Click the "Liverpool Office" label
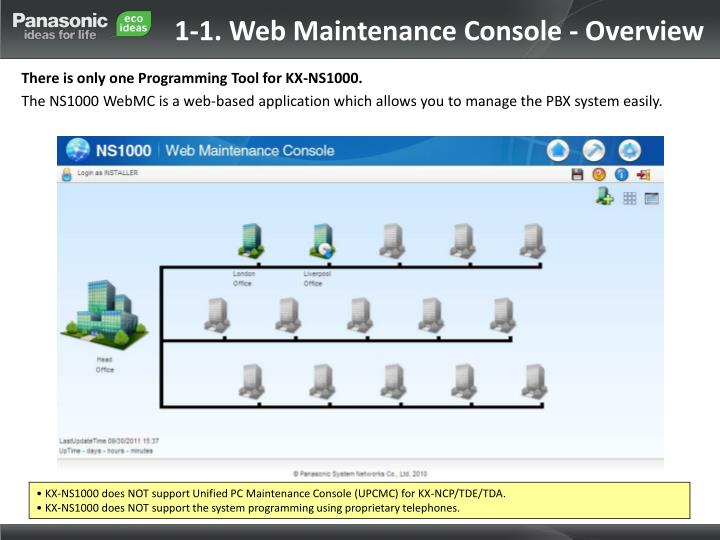This screenshot has height=540, width=720. (x=317, y=279)
